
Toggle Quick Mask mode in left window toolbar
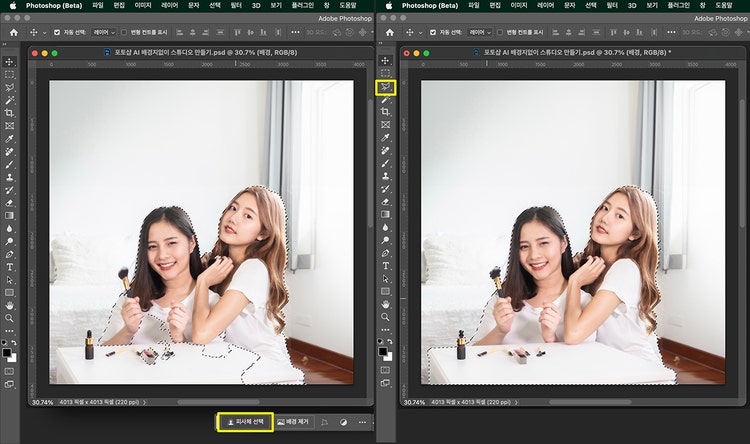tap(9, 371)
